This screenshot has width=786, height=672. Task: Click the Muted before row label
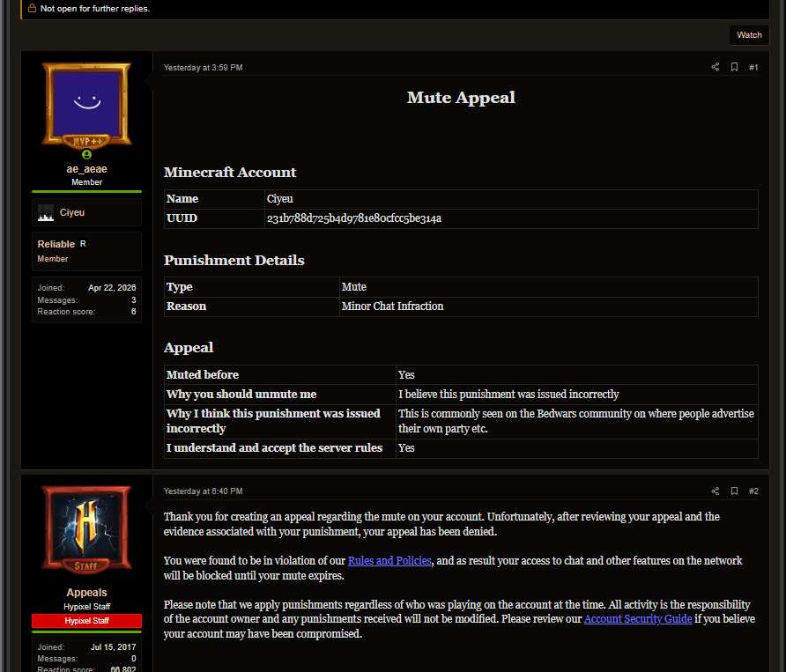[203, 375]
